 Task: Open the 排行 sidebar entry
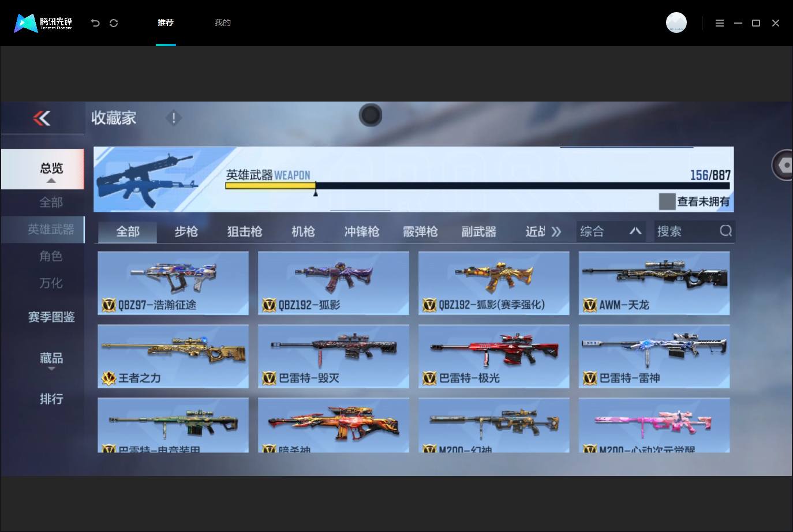(51, 399)
